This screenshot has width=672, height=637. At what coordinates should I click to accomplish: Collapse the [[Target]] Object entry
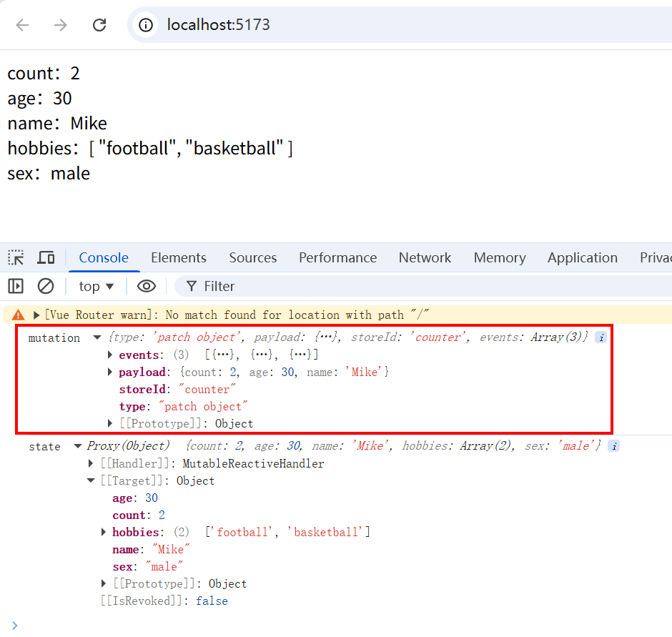pyautogui.click(x=90, y=480)
